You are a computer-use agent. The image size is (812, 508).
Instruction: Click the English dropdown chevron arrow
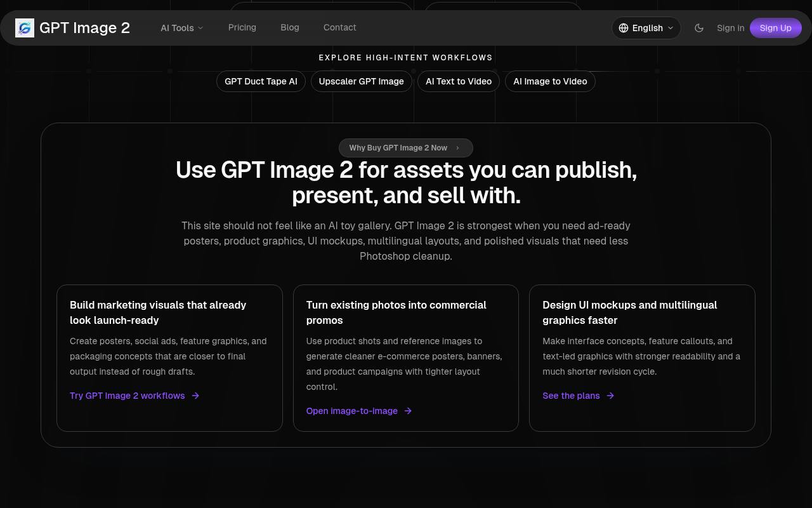(x=671, y=28)
